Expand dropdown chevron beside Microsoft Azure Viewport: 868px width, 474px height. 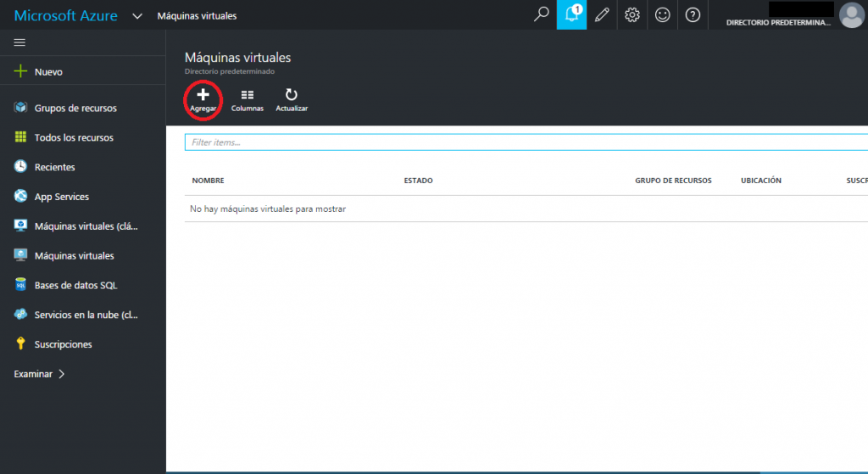[x=136, y=16]
